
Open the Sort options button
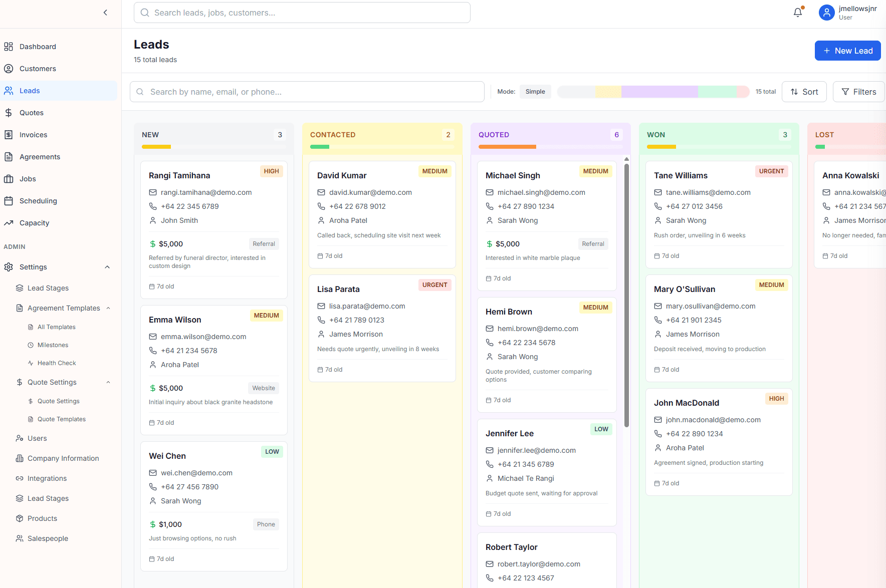(804, 92)
